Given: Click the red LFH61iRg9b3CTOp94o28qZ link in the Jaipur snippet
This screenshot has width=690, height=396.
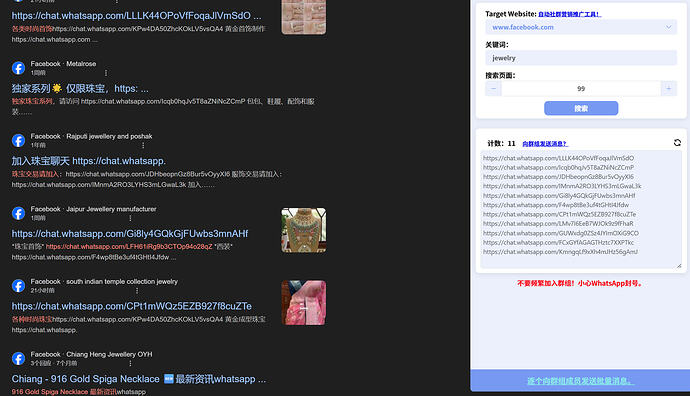Looking at the screenshot, I should click(129, 246).
